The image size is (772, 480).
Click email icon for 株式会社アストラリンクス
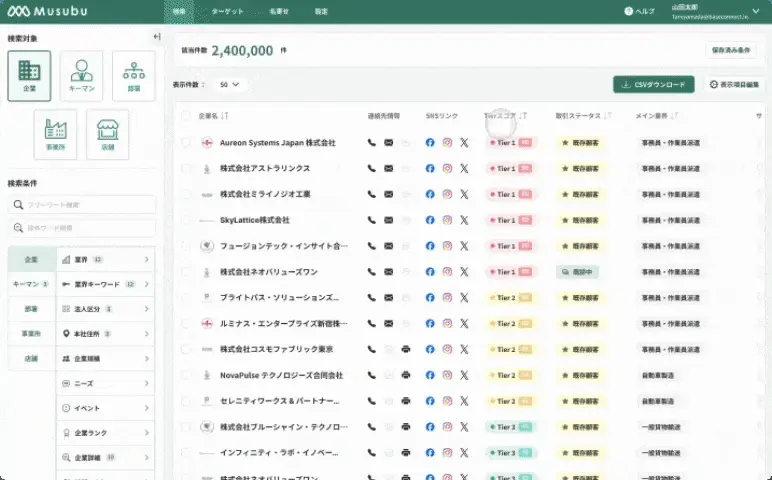(388, 168)
